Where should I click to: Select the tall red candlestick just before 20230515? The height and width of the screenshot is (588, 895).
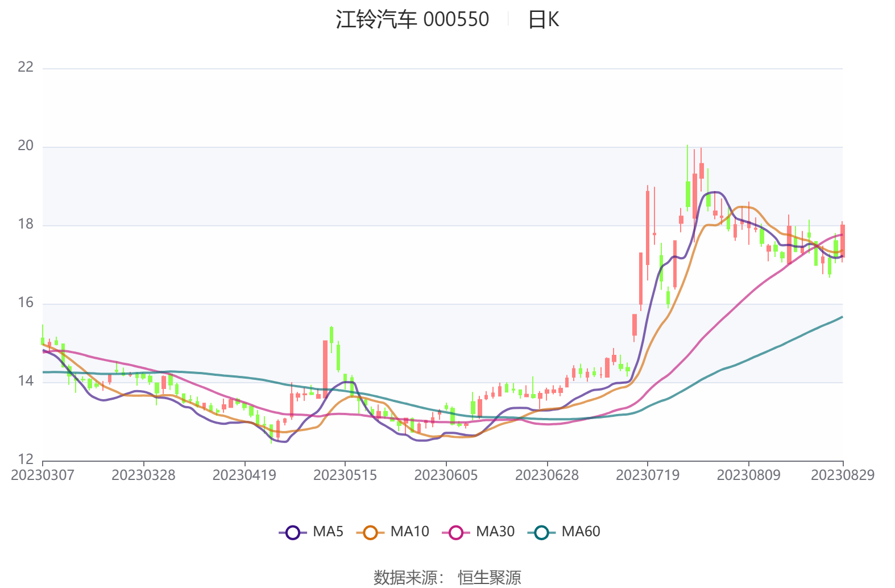[325, 367]
